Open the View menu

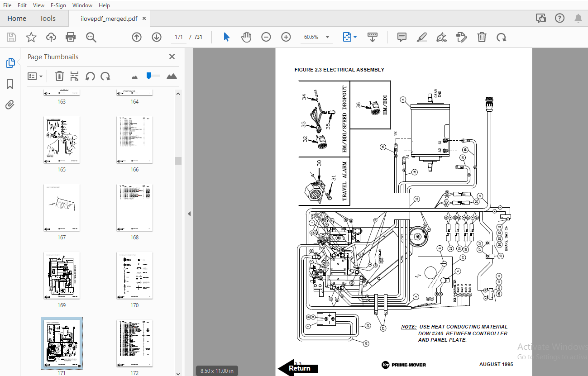[39, 5]
